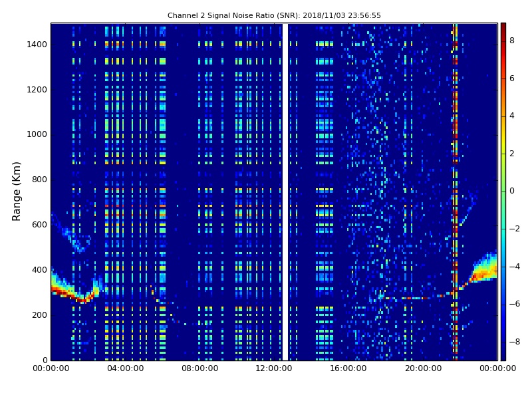Click the colorbar tick label 8
The height and width of the screenshot is (399, 532).
(x=512, y=41)
